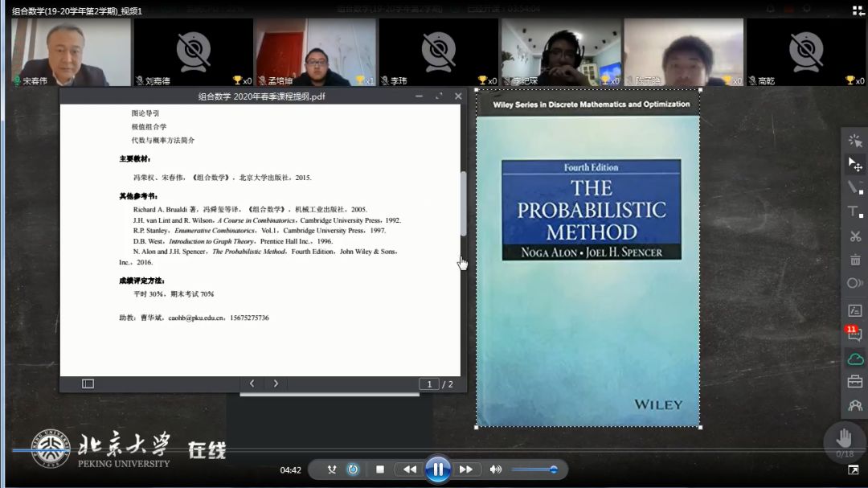The image size is (868, 488).
Task: Click line 极值组合学 in the PDF
Action: [149, 127]
